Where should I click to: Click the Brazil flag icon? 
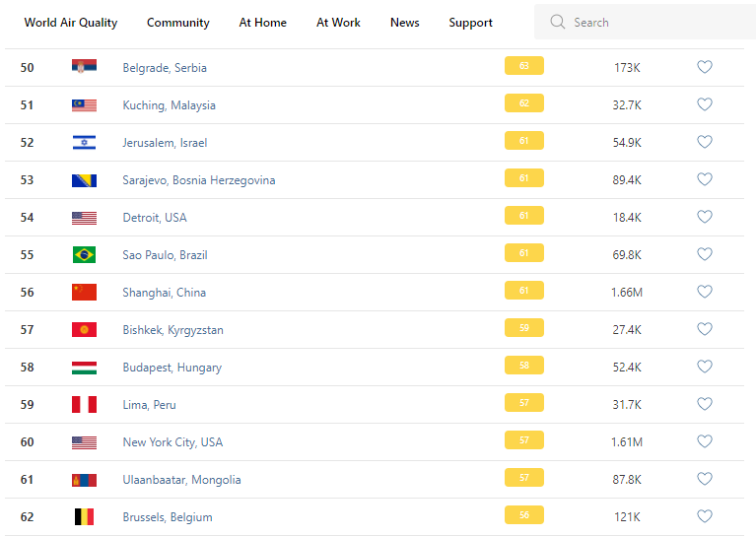(x=84, y=254)
